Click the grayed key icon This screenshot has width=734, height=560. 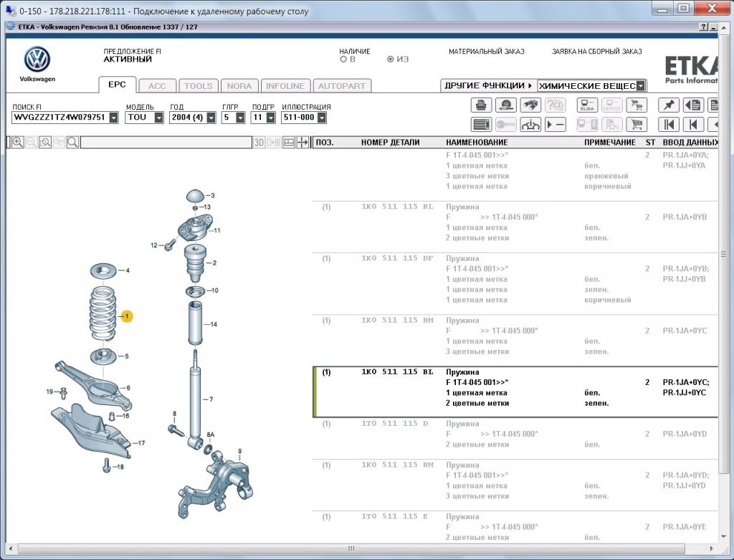pyautogui.click(x=505, y=125)
